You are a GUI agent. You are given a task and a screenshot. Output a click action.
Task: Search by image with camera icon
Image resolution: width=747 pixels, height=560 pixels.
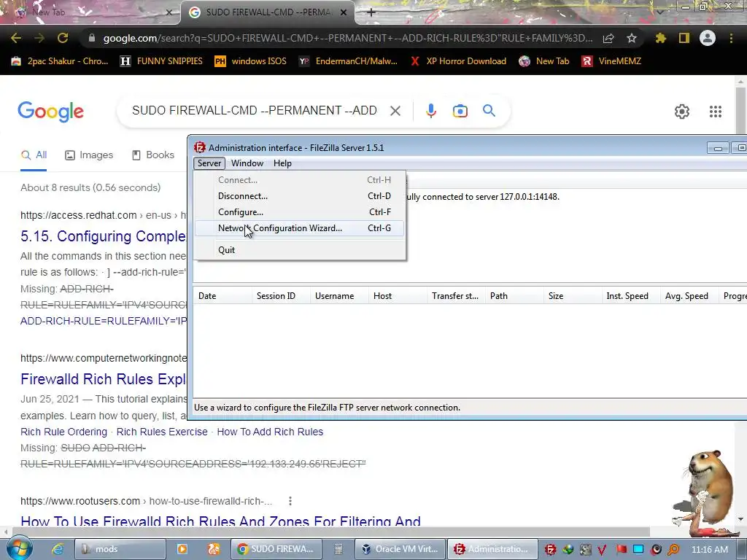point(460,111)
